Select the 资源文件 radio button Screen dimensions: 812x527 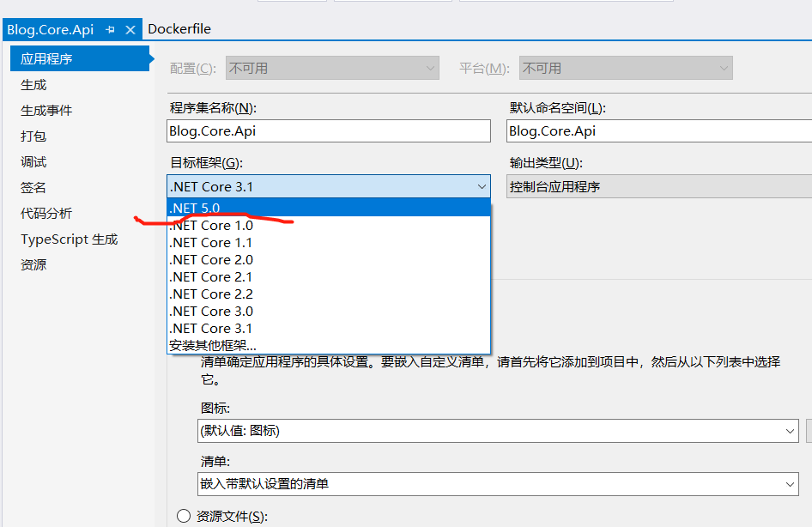(x=184, y=516)
